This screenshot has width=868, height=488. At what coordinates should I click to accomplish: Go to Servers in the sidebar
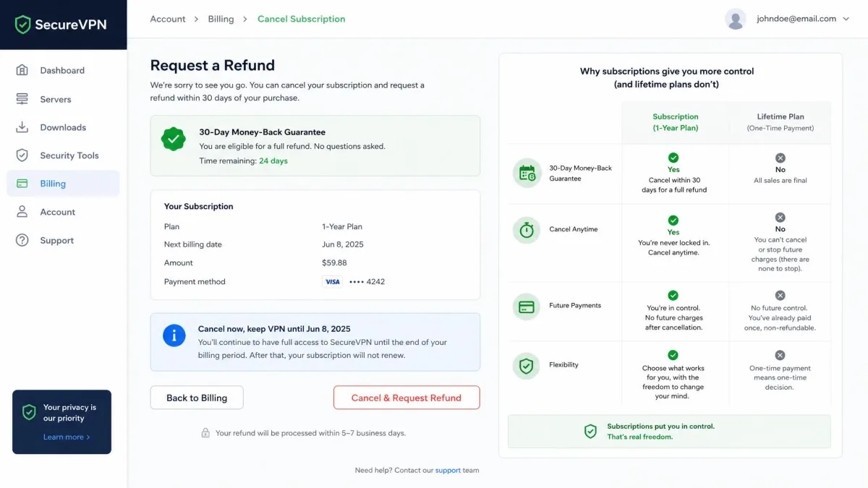click(63, 99)
